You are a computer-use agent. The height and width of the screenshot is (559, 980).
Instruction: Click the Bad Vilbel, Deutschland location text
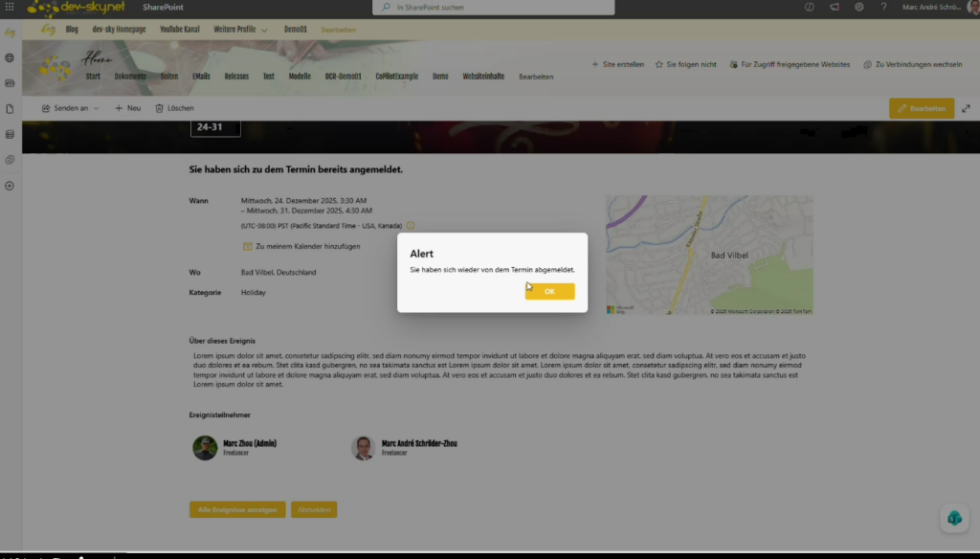pos(278,273)
